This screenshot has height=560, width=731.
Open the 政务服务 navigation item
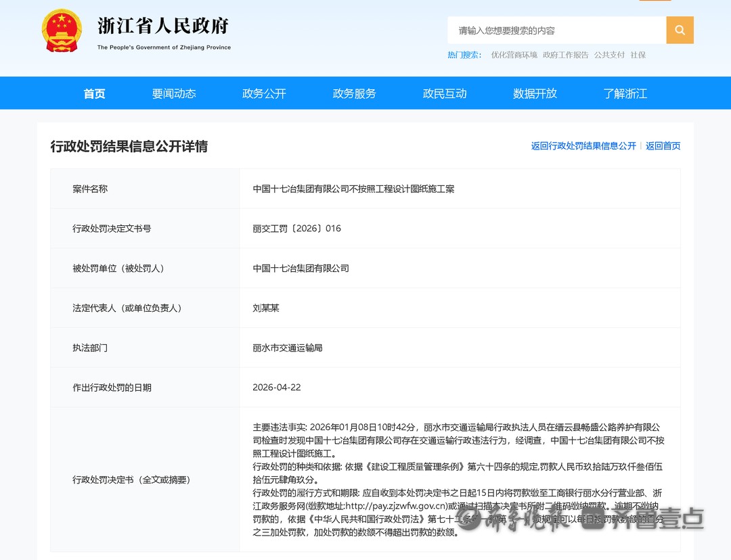pos(354,93)
